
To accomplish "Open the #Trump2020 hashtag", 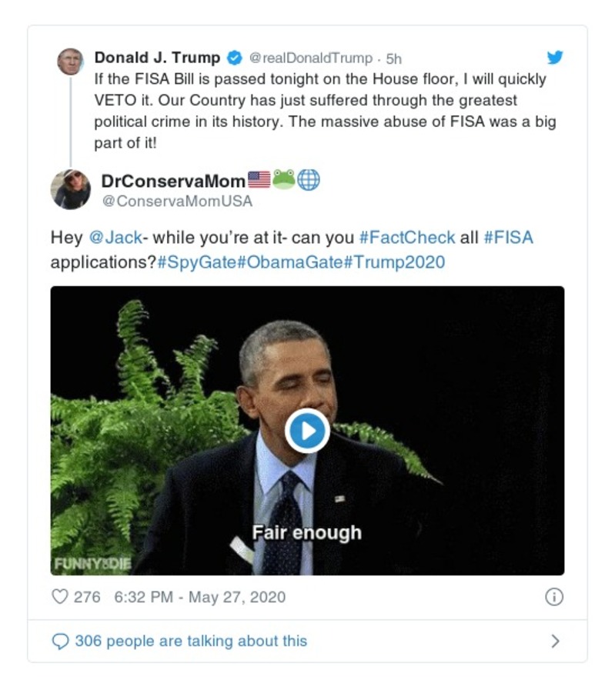I will tap(394, 262).
